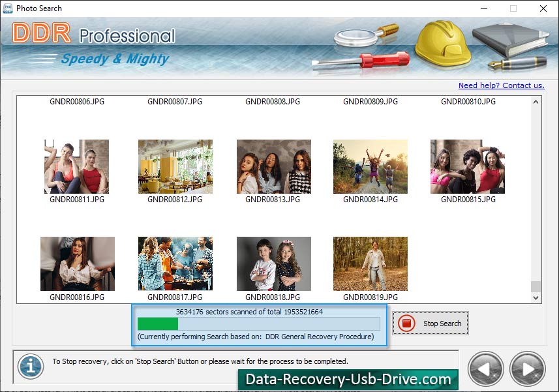Select the GNDR00811.JPG thumbnail
The height and width of the screenshot is (392, 559).
(77, 166)
